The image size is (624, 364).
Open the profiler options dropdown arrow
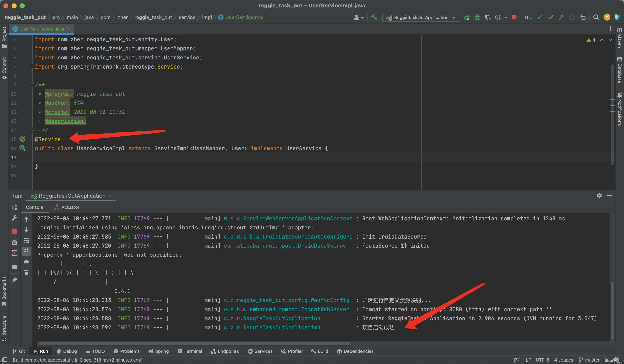[x=506, y=17]
